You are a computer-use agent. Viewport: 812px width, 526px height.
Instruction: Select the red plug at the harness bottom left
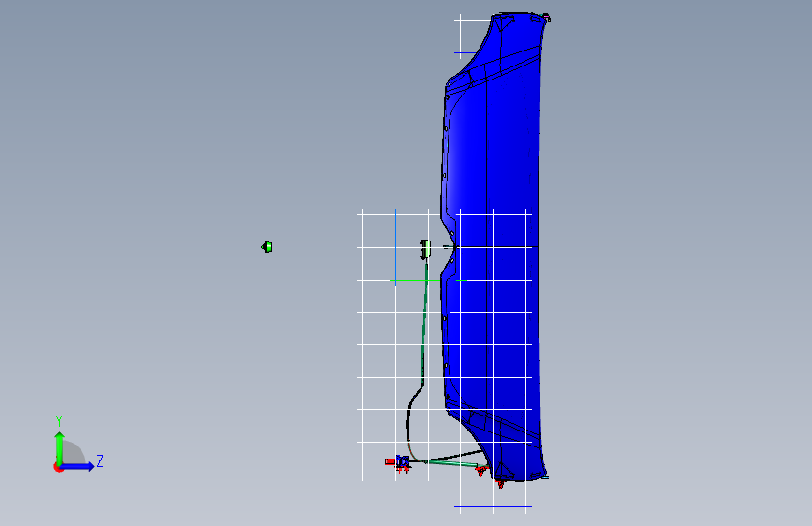(x=390, y=461)
